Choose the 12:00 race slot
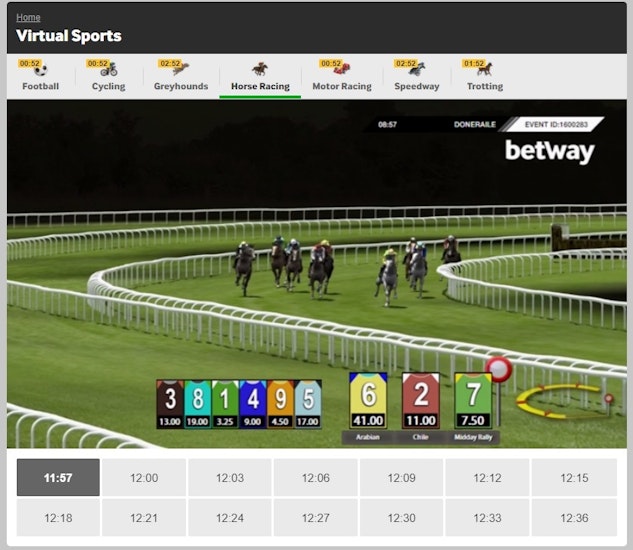This screenshot has width=633, height=550. point(144,478)
